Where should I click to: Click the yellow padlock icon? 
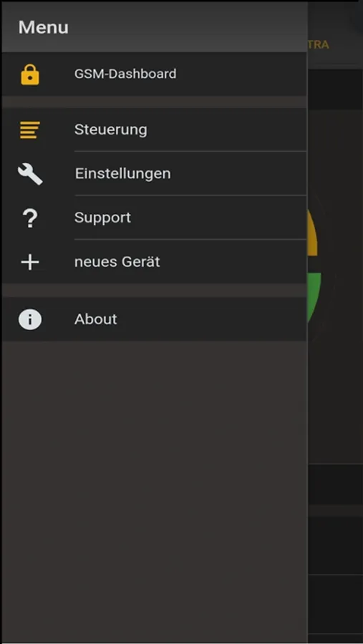(x=30, y=74)
